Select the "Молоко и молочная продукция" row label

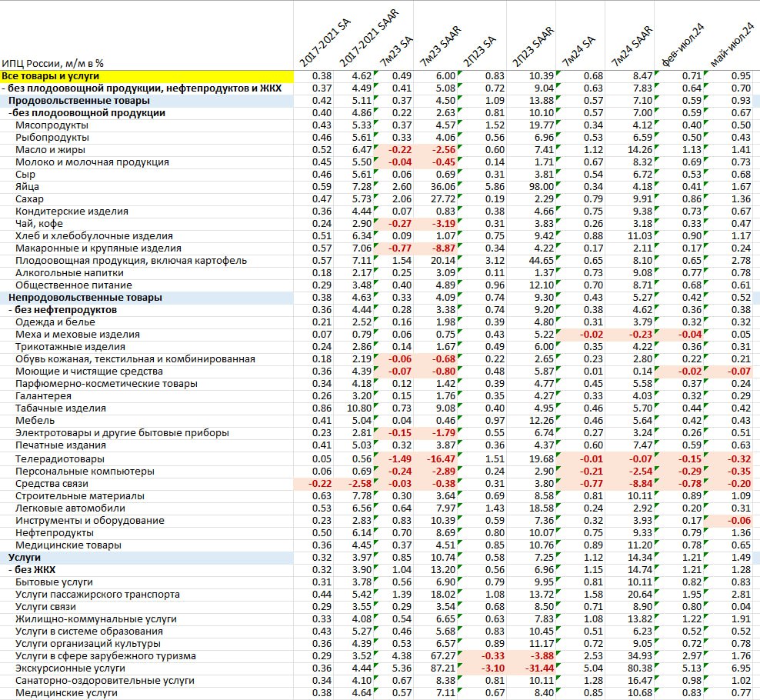point(92,162)
